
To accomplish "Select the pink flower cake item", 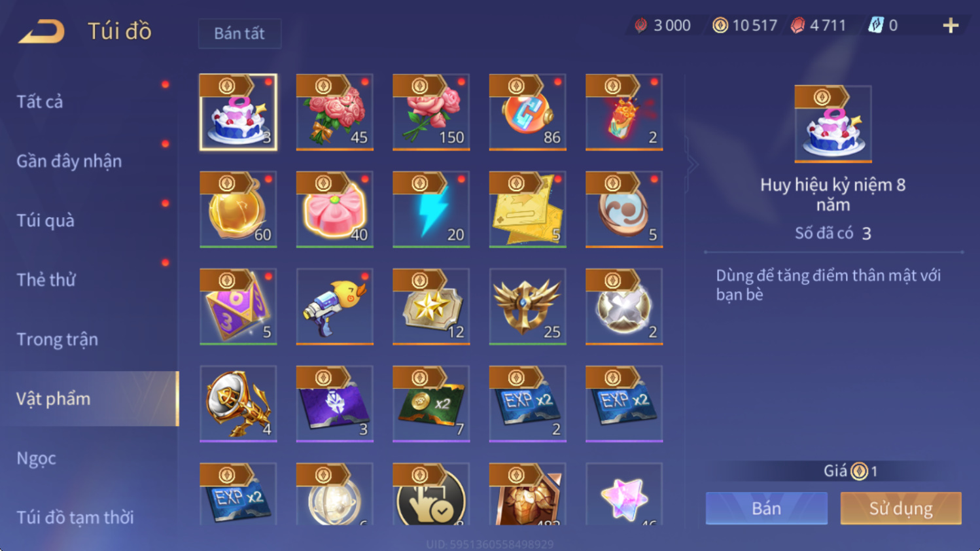I will coord(334,209).
